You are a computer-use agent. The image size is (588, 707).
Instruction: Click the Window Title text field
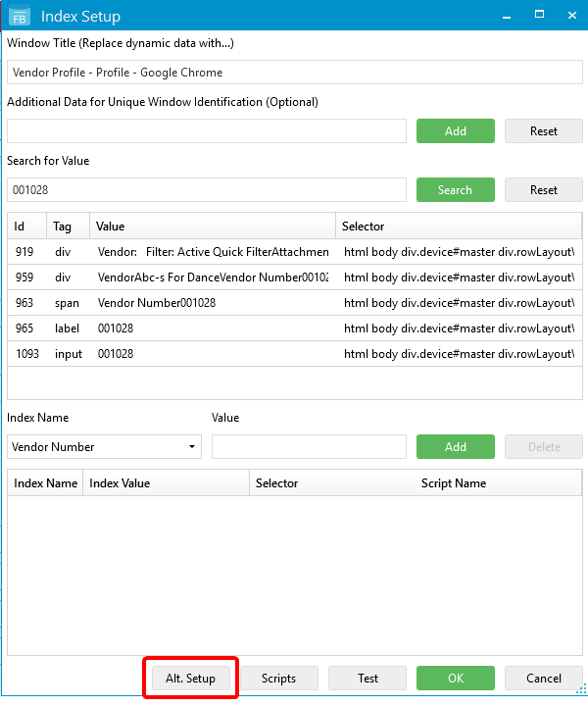click(x=295, y=73)
